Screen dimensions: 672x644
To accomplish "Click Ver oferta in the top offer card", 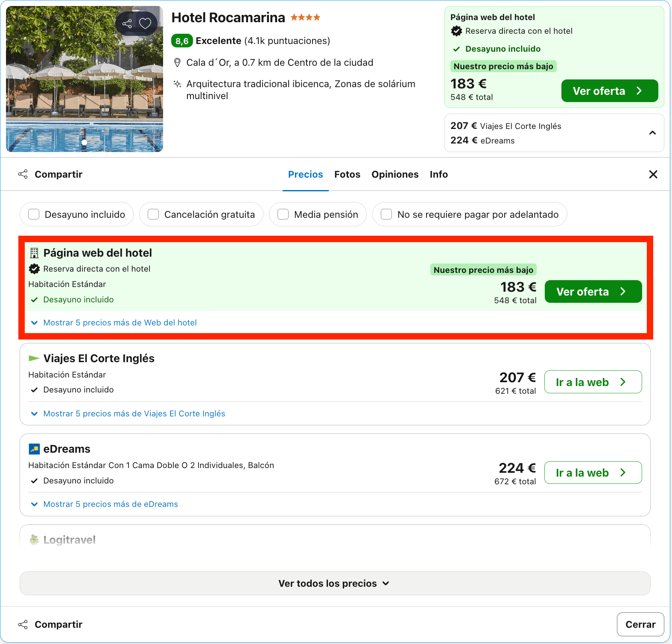I will (x=609, y=91).
